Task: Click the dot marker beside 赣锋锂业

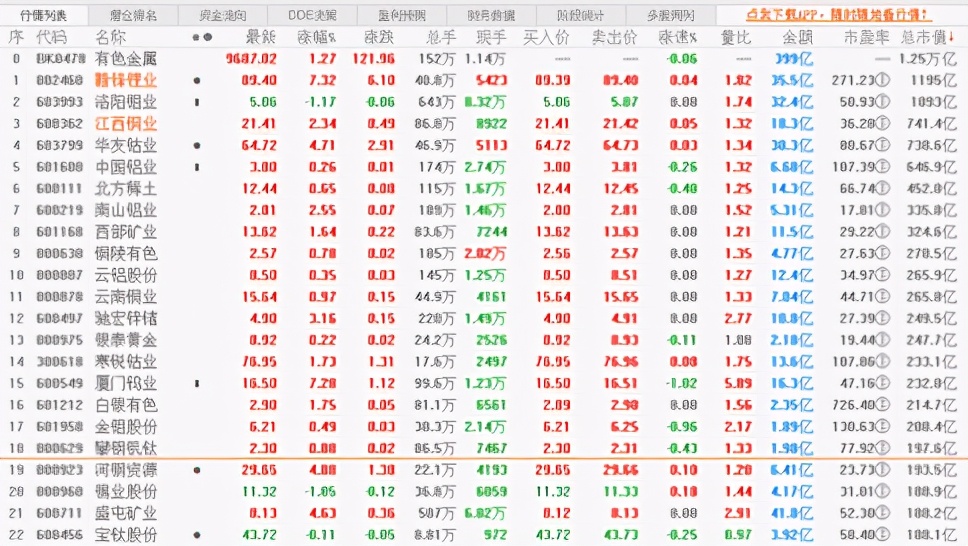Action: tap(196, 80)
